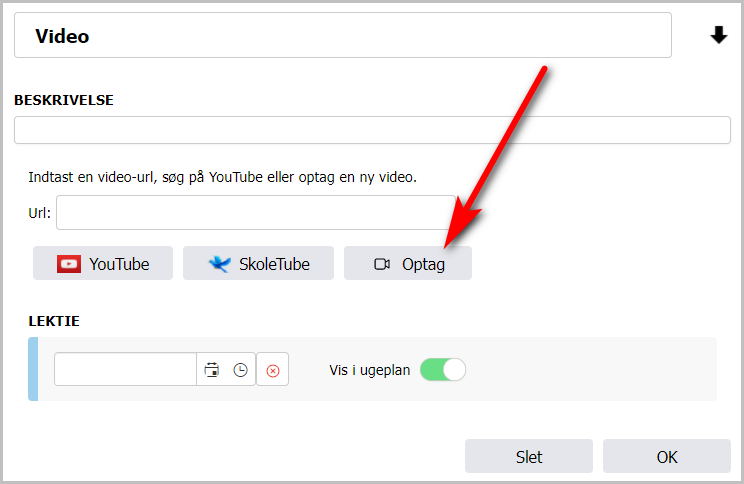Click the 'Url:' label

(40, 213)
